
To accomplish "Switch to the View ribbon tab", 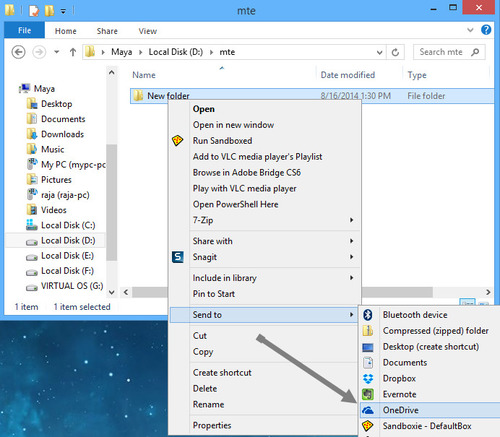I will (x=148, y=31).
